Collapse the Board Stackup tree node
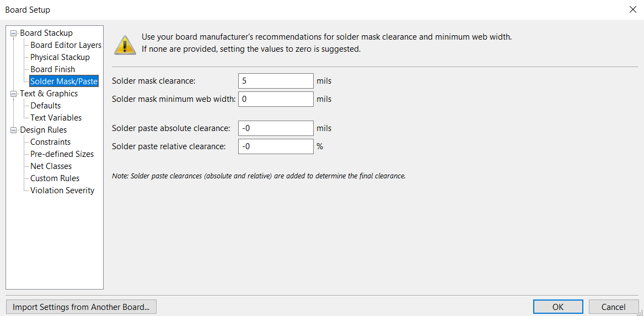The height and width of the screenshot is (316, 644). pos(14,33)
